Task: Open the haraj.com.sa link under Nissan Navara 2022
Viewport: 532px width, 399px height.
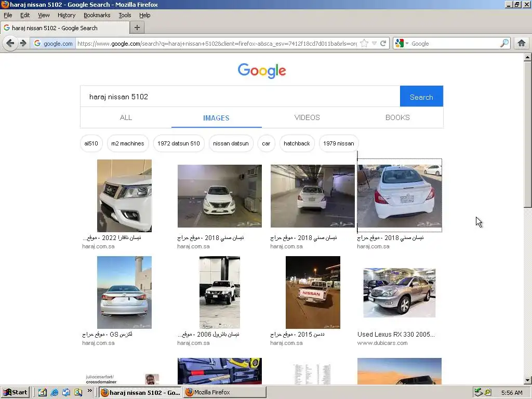Action: 98,246
